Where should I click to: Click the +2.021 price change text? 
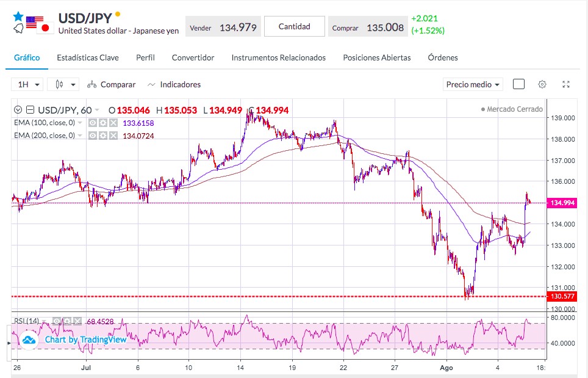point(425,18)
